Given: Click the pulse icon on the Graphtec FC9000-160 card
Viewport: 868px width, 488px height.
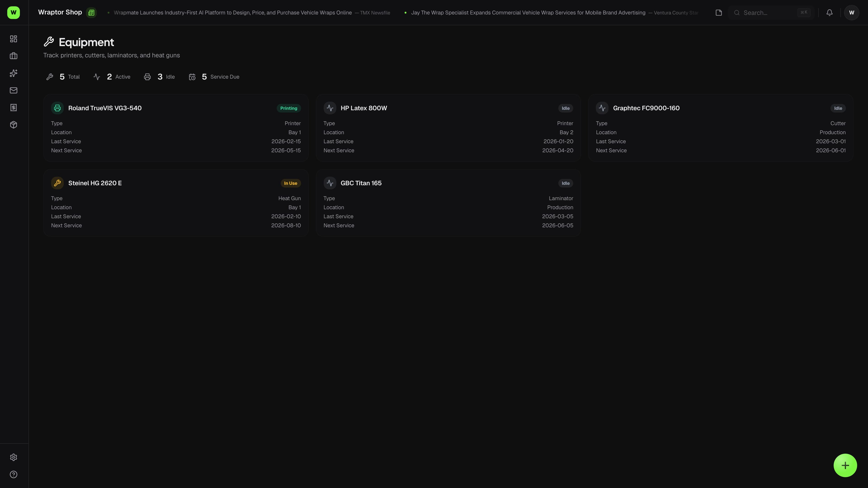Looking at the screenshot, I should (x=602, y=108).
